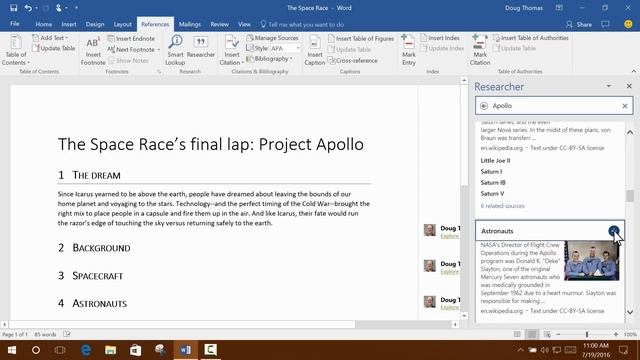Screen dimensions: 640x360
Task: Open the Little Joe II topic
Action: click(495, 160)
